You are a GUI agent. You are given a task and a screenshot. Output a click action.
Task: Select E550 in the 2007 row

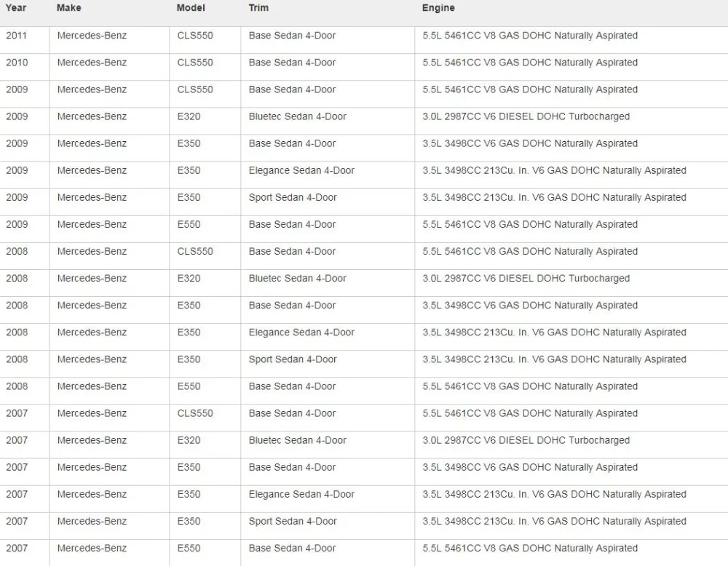click(189, 548)
